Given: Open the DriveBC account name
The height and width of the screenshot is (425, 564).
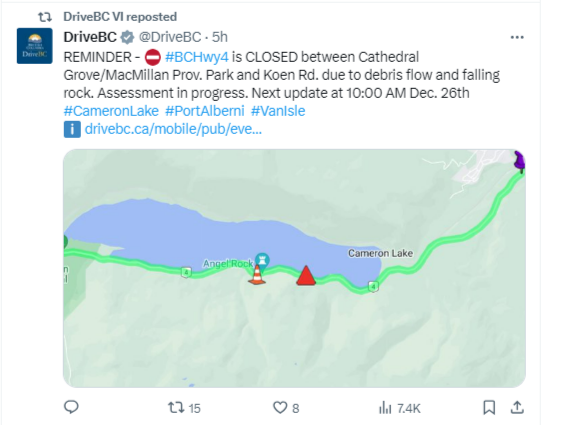Looking at the screenshot, I should point(90,37).
